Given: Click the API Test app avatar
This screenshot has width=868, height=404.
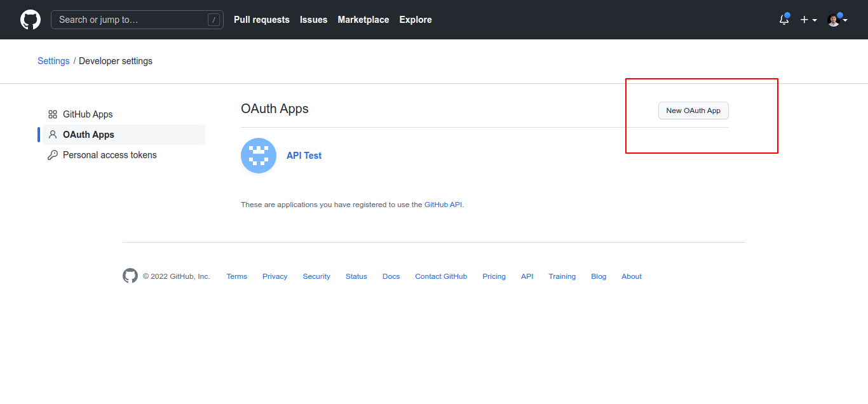Looking at the screenshot, I should click(259, 156).
